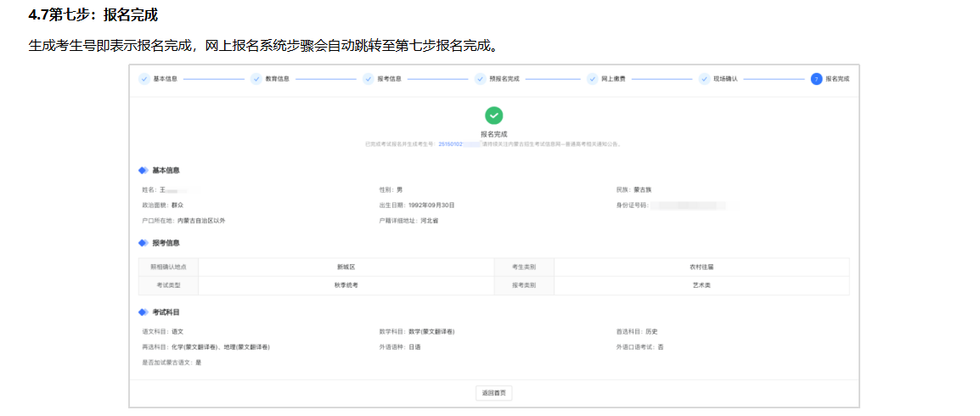Click the checkmark icon for 网上缴费 step

[x=592, y=79]
